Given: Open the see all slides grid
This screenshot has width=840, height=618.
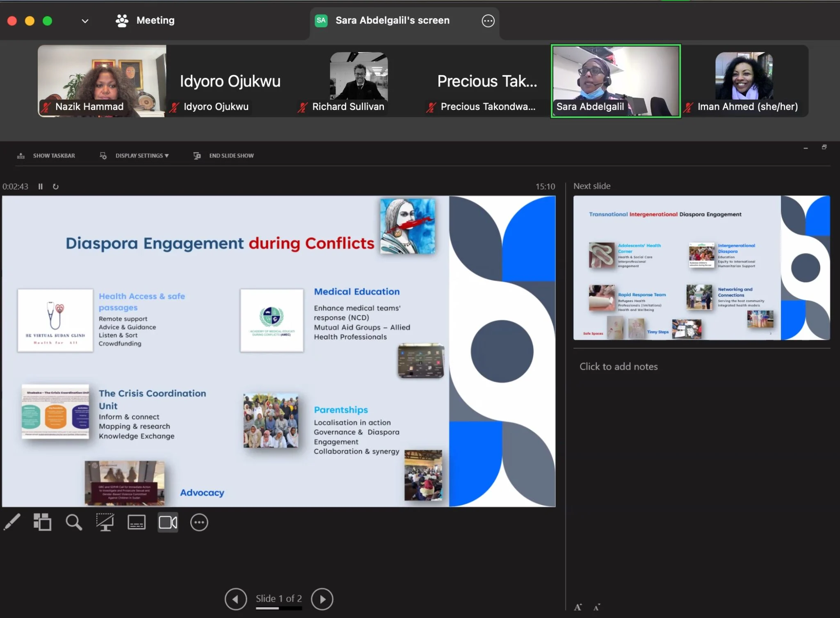Looking at the screenshot, I should pos(42,522).
